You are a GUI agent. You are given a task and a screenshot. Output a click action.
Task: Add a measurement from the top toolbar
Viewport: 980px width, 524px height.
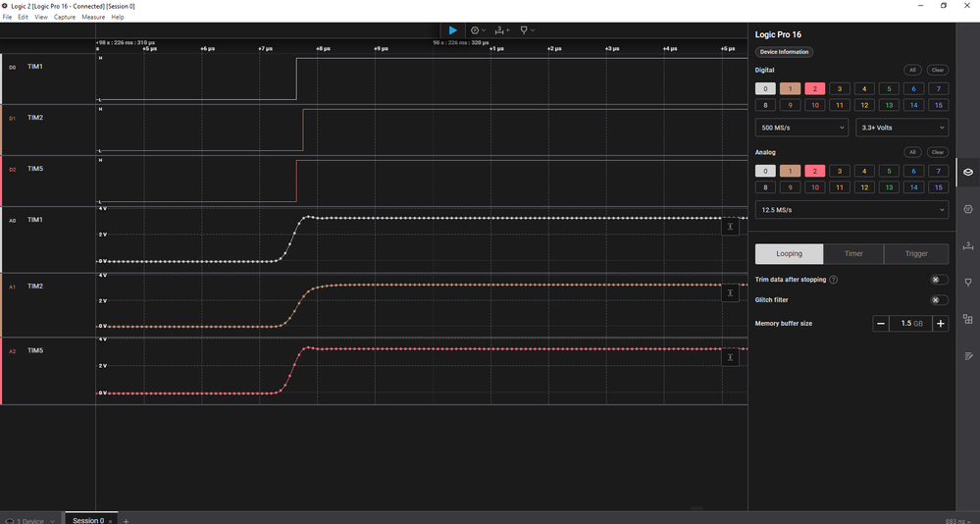[502, 30]
